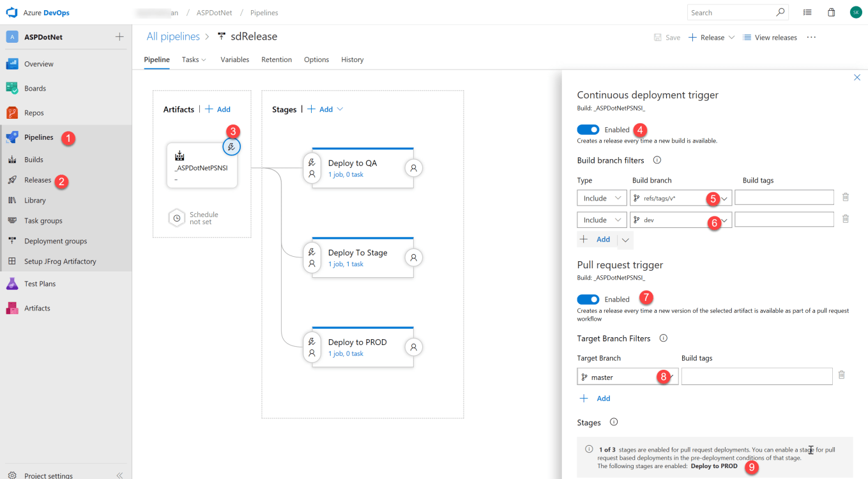Screen dimensions: 868x479
Task: Close the trigger settings panel
Action: click(x=857, y=77)
